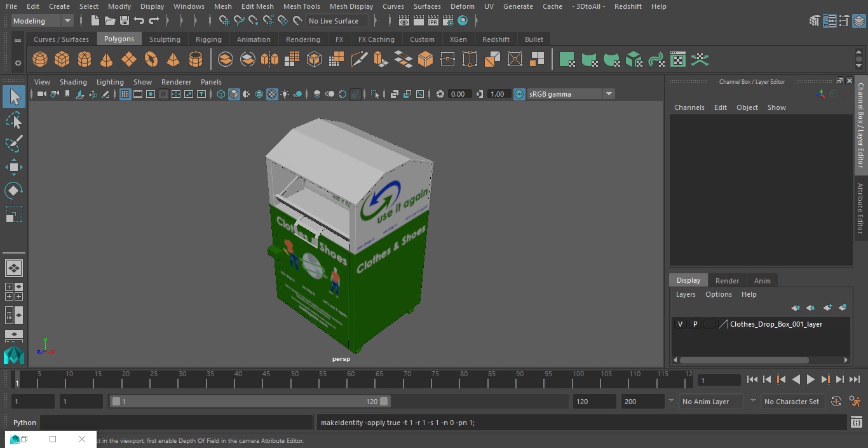Create a polygon torus from the shelf
The image size is (868, 448).
151,60
